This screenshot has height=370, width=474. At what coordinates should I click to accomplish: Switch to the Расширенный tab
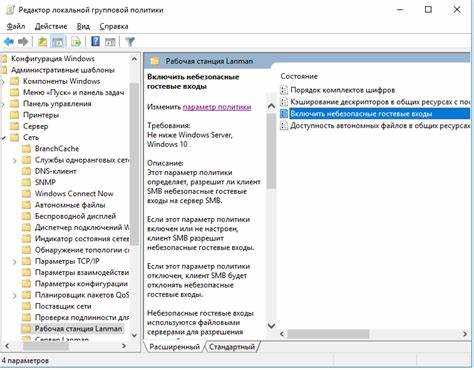pyautogui.click(x=174, y=347)
